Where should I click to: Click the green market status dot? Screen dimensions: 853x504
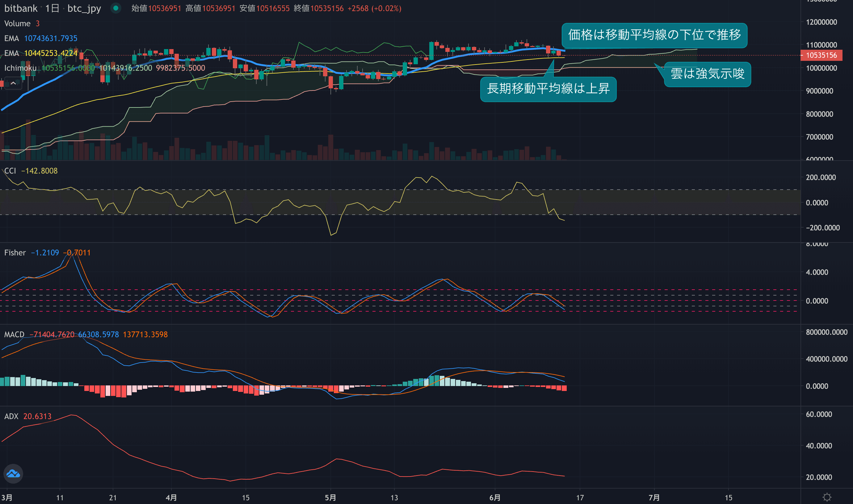(116, 8)
